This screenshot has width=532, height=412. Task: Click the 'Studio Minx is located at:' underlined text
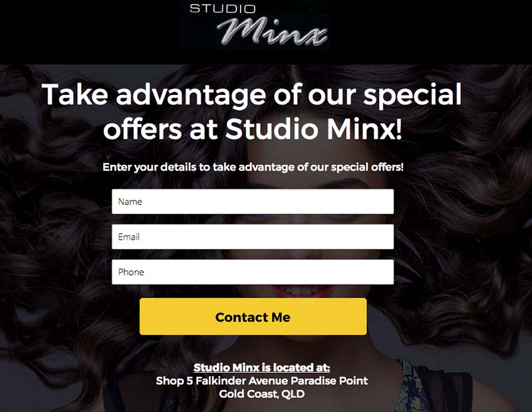click(261, 367)
